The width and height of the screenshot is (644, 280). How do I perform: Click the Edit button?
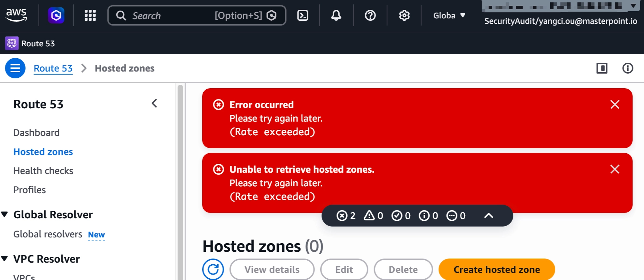[344, 269]
